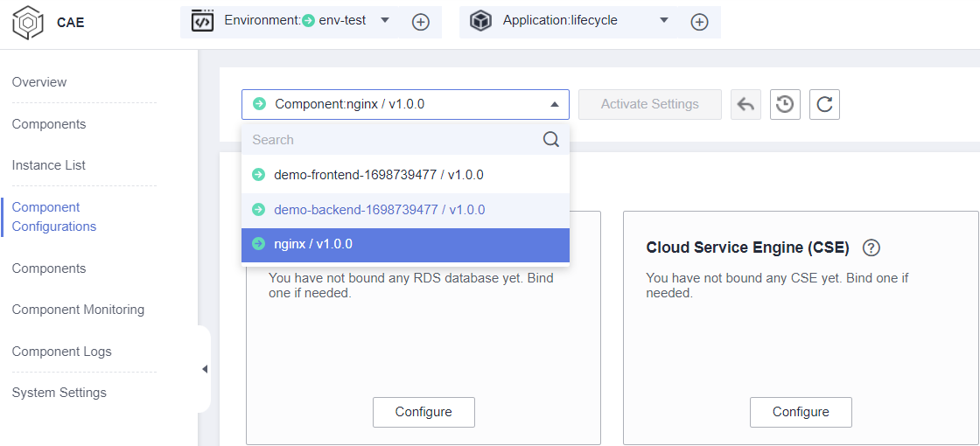The height and width of the screenshot is (446, 980).
Task: Add a new environment with plus icon
Action: click(421, 23)
